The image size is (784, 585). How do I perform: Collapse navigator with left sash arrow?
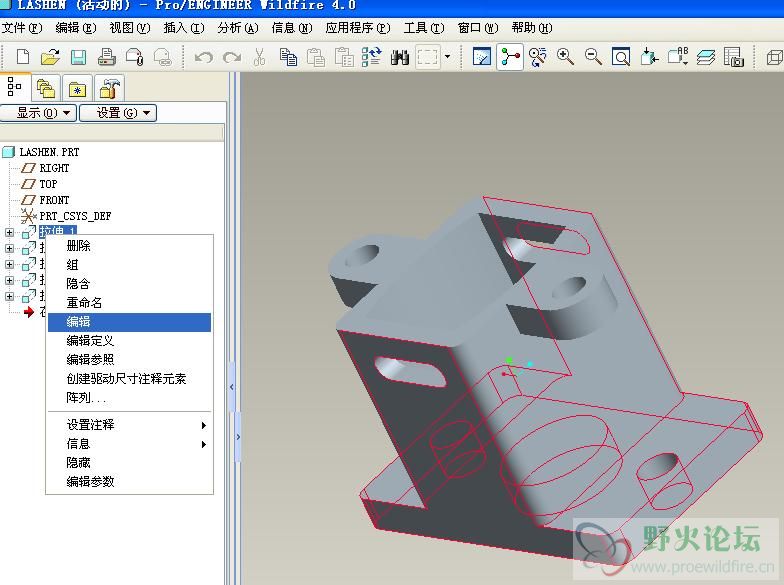coord(232,387)
